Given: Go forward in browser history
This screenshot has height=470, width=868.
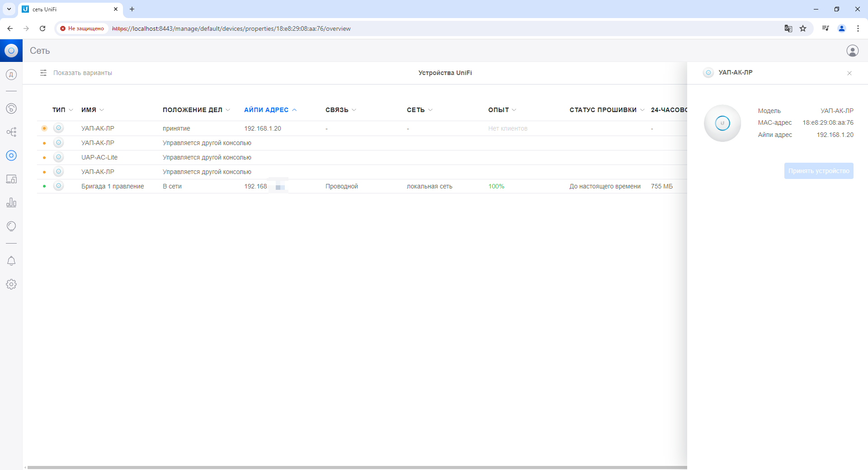Looking at the screenshot, I should click(26, 28).
